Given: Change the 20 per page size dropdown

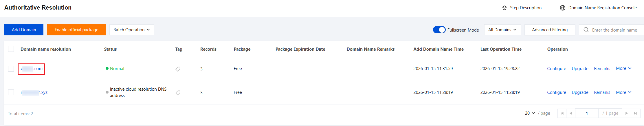Looking at the screenshot, I should [530, 113].
